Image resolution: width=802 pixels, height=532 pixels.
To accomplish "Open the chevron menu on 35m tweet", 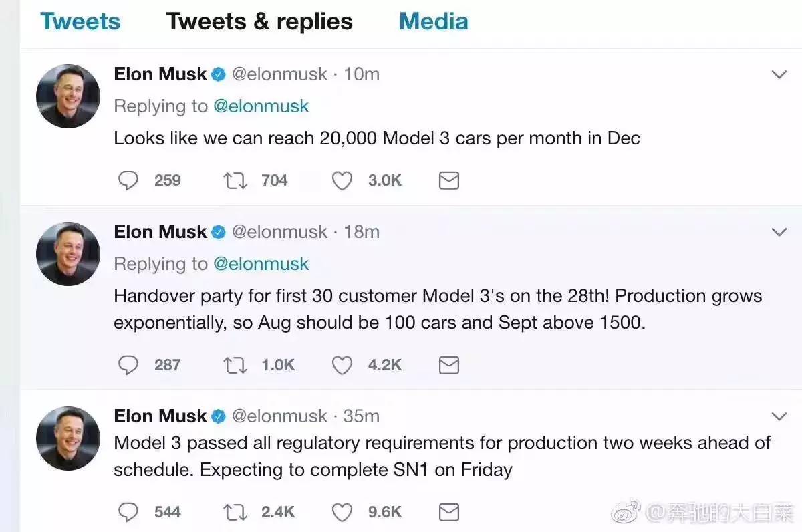I will (779, 416).
